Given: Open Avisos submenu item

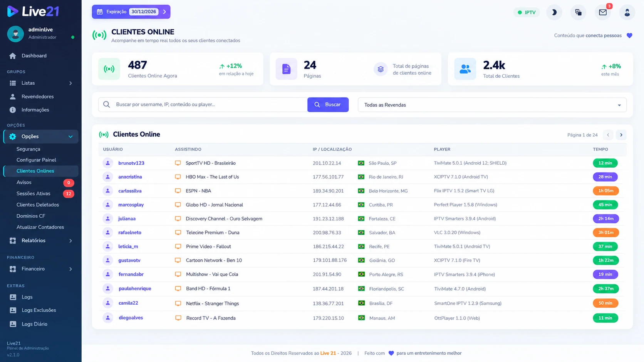Looking at the screenshot, I should tap(24, 182).
